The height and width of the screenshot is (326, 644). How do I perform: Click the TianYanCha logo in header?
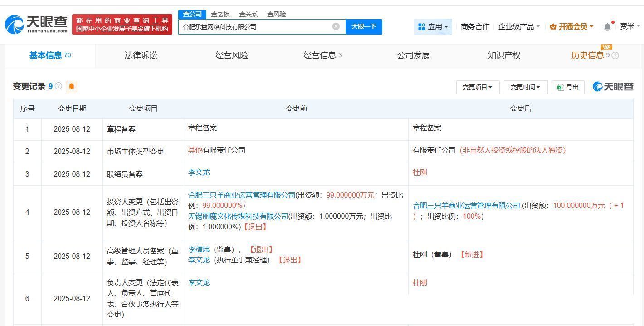click(36, 24)
